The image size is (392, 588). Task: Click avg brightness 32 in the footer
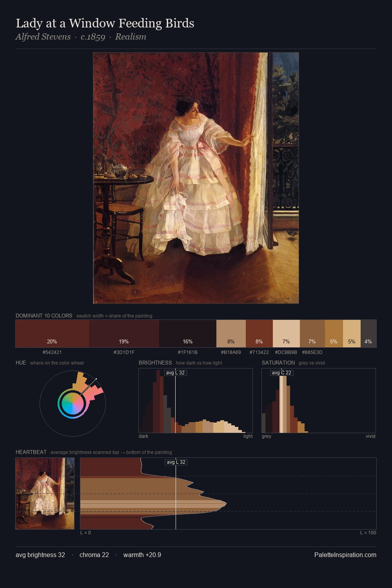[x=40, y=555]
